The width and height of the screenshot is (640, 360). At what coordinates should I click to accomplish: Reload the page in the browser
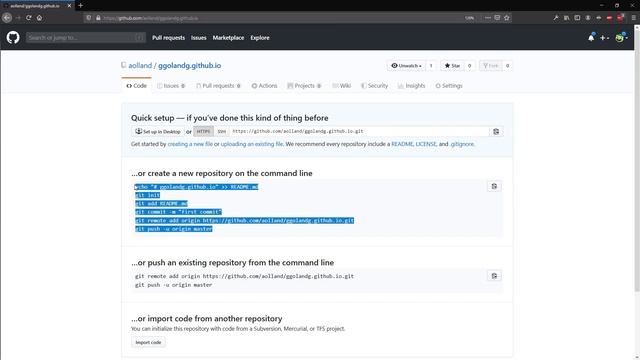click(x=29, y=18)
